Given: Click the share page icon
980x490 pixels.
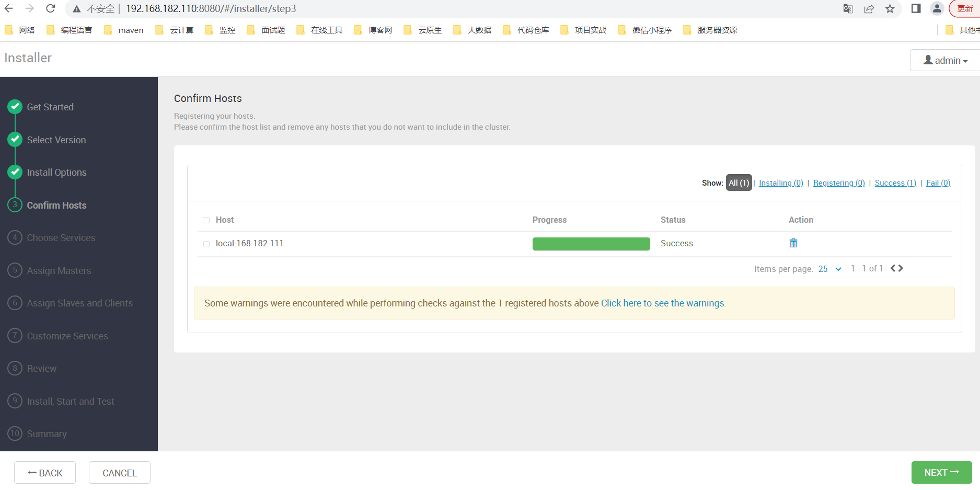Looking at the screenshot, I should [x=869, y=9].
